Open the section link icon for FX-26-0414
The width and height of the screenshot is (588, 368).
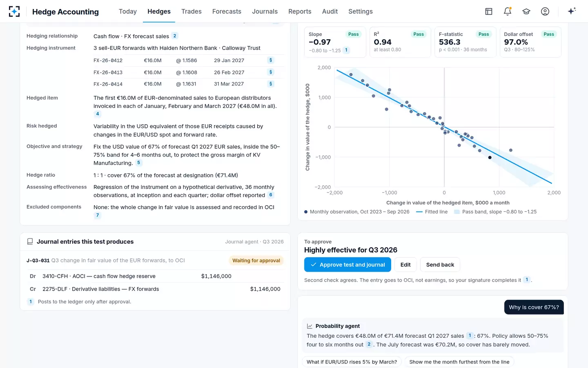[x=271, y=84]
